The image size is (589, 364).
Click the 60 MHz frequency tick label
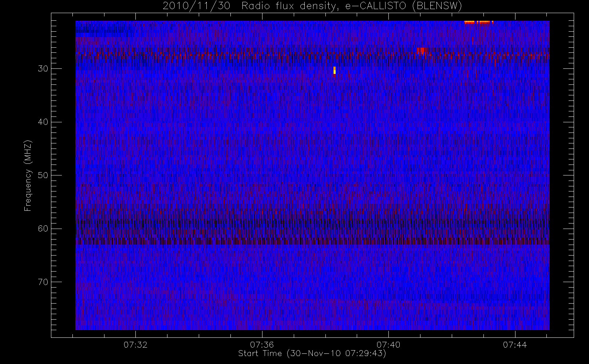(x=43, y=229)
